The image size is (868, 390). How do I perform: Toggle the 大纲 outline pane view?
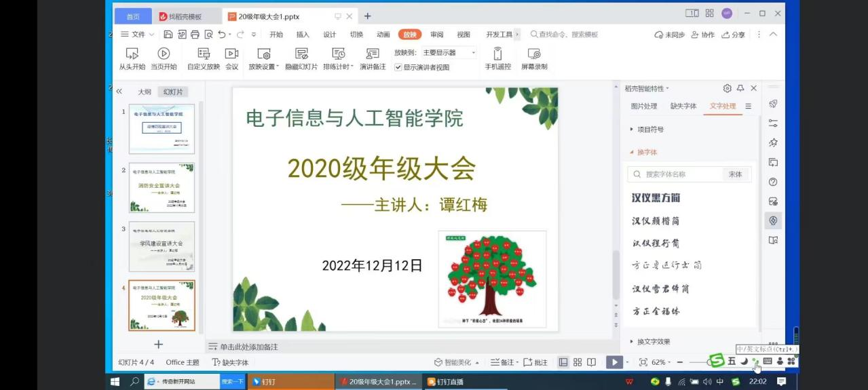pyautogui.click(x=145, y=92)
